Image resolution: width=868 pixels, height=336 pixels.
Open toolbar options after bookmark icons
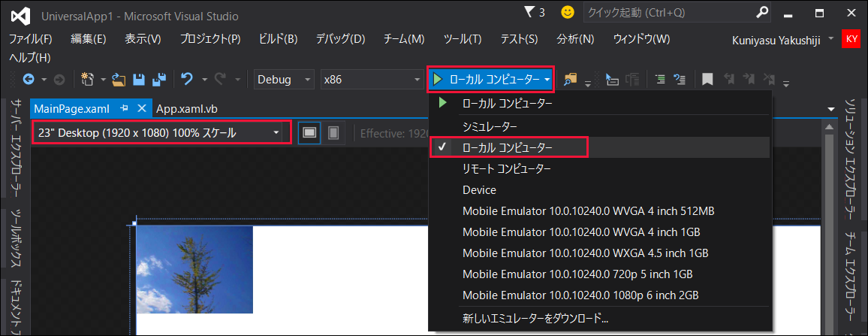tap(785, 83)
